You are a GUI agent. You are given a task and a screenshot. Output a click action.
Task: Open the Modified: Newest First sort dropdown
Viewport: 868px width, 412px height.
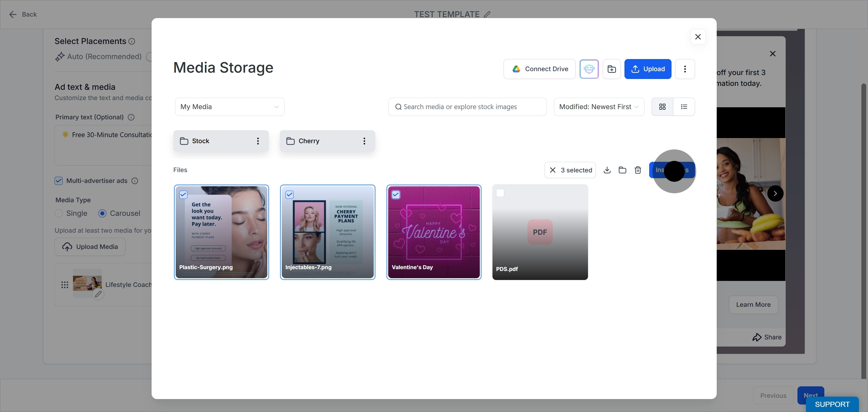599,107
